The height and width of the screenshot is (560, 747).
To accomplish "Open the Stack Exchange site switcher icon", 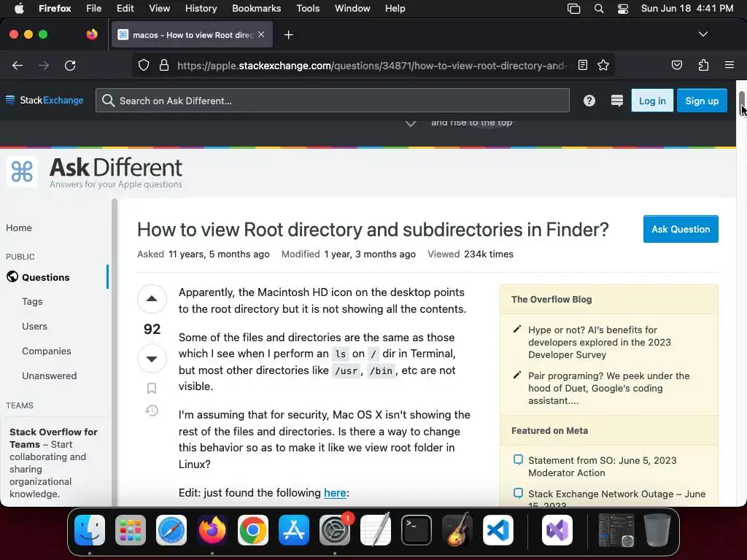I will (617, 101).
